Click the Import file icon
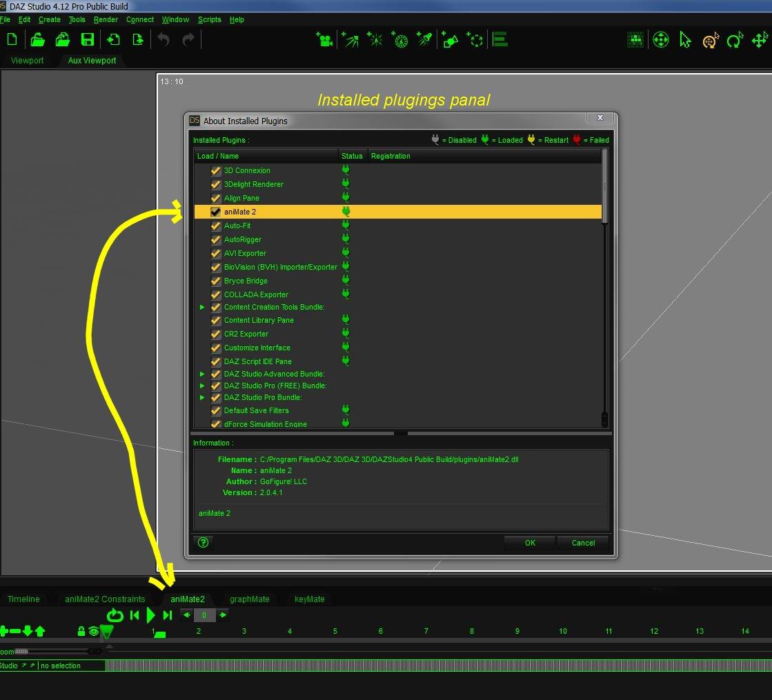Viewport: 772px width, 700px height. pos(113,39)
